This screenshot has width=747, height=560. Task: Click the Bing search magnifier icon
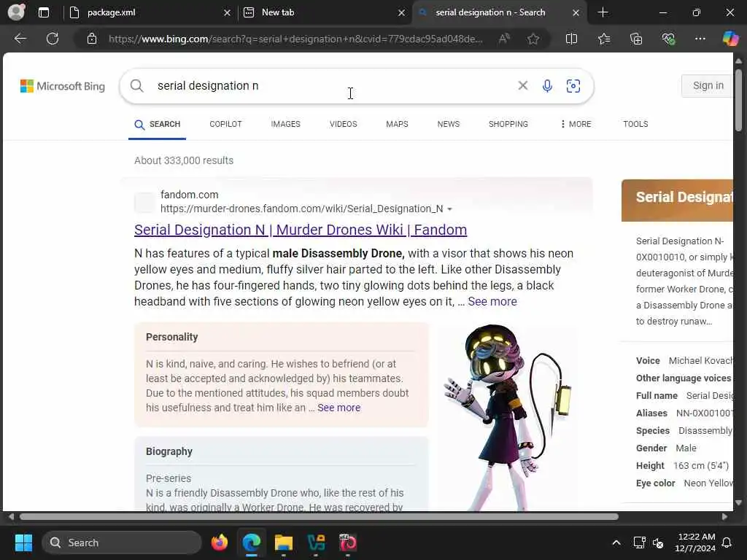coord(136,86)
